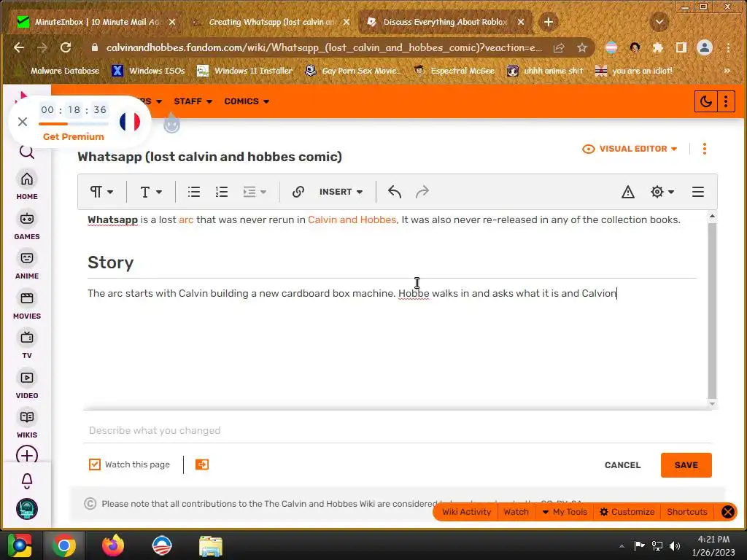This screenshot has width=747, height=560.
Task: Open the INSERT menu
Action: (x=341, y=192)
